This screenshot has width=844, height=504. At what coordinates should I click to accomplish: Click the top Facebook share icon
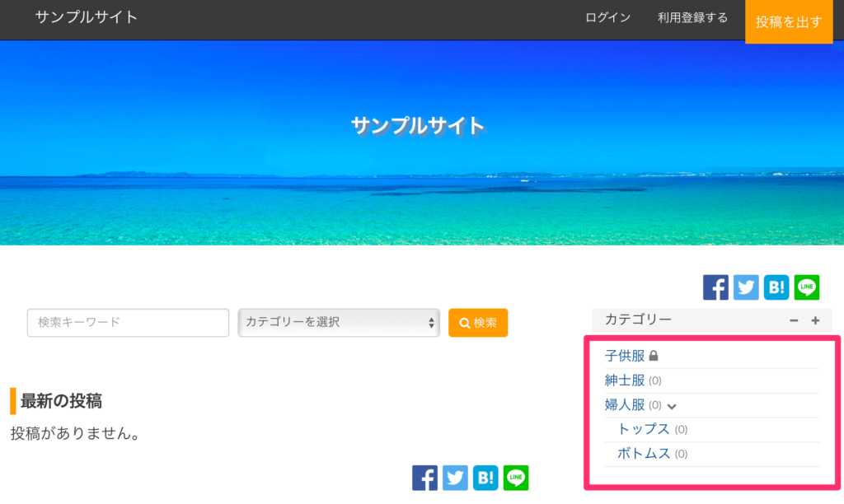click(715, 287)
